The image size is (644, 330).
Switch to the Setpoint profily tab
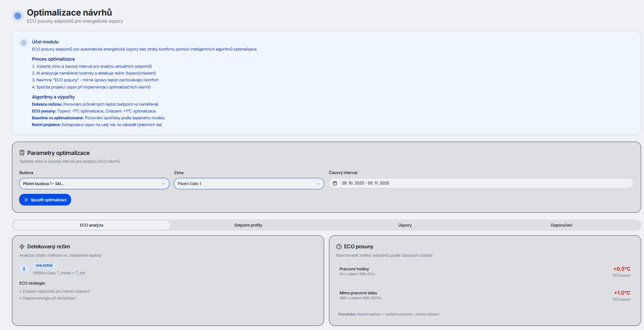(x=248, y=225)
